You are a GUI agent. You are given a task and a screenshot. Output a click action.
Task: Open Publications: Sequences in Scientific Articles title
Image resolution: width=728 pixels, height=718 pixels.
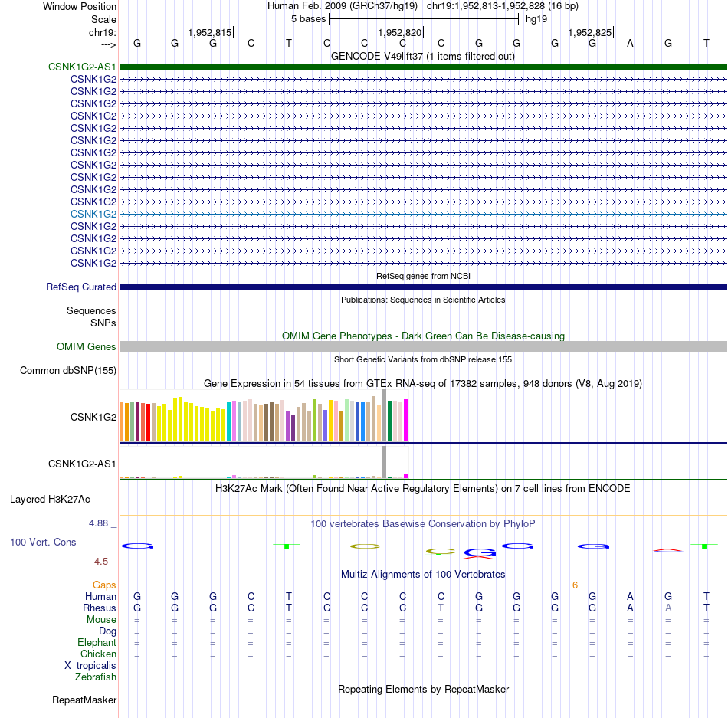point(423,300)
